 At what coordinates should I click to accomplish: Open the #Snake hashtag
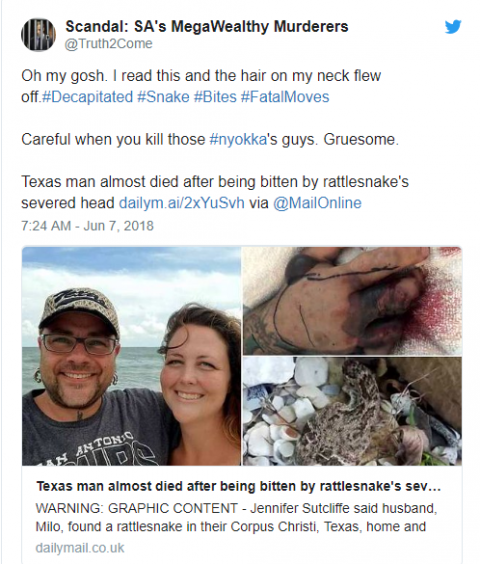163,97
